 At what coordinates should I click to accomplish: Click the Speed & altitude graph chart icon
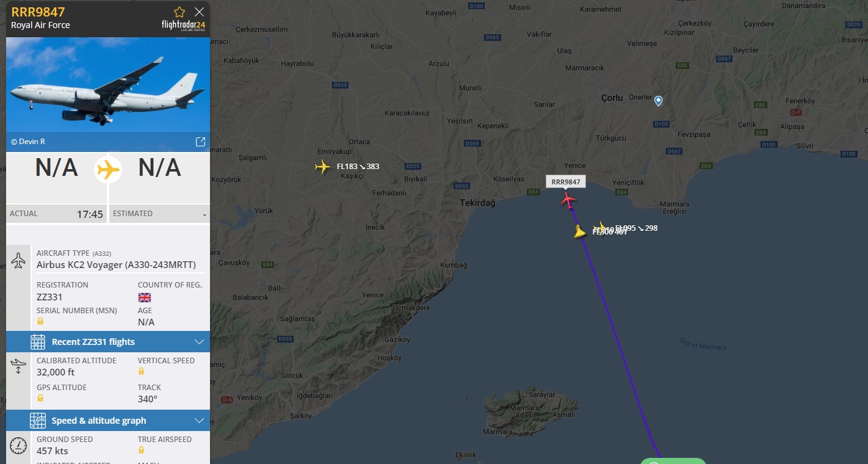click(38, 421)
